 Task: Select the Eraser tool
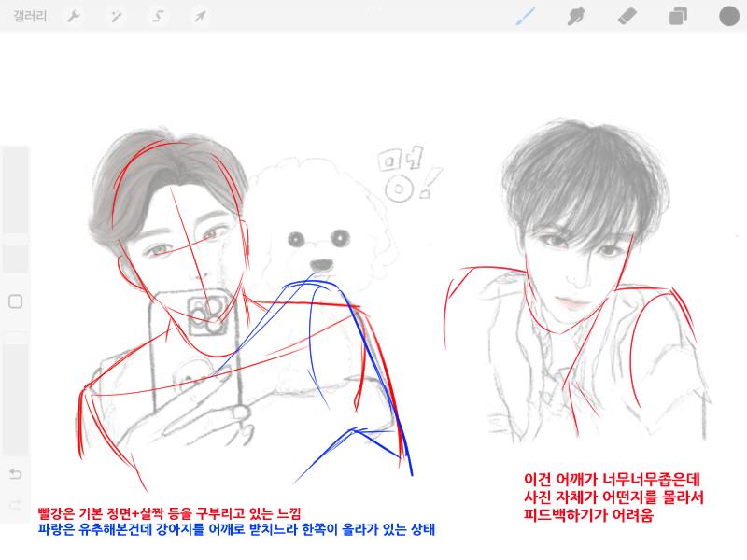(x=627, y=17)
